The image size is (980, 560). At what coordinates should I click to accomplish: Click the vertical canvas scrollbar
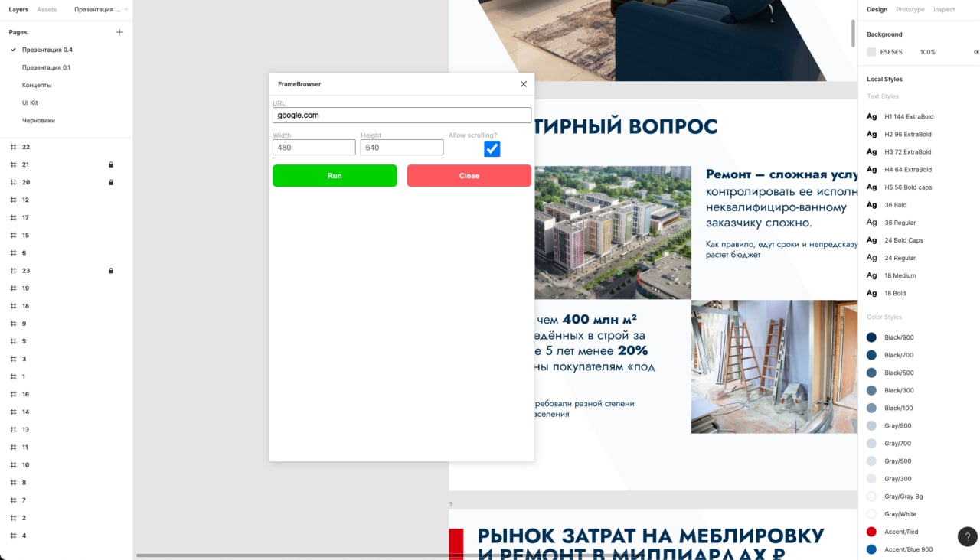coord(854,34)
